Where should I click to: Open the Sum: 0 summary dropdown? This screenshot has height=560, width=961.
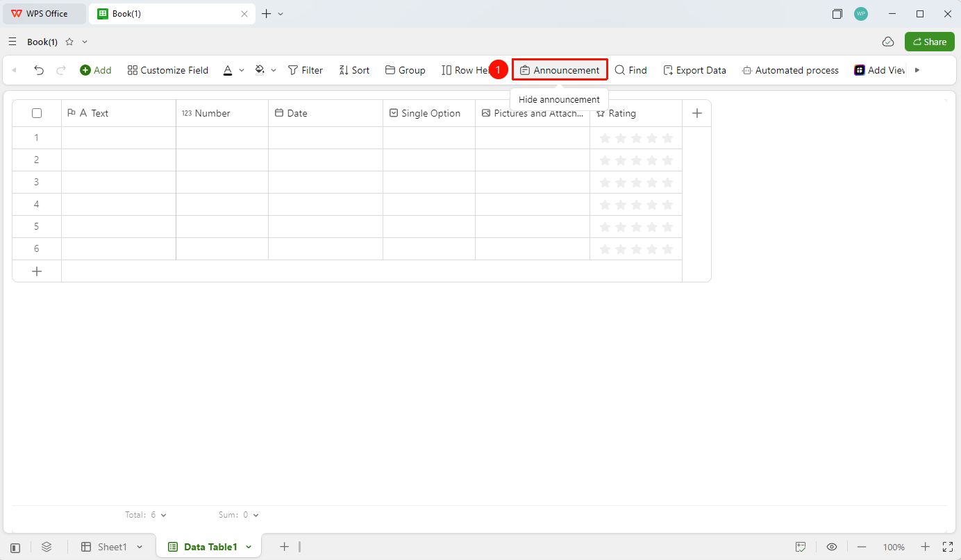pos(238,515)
